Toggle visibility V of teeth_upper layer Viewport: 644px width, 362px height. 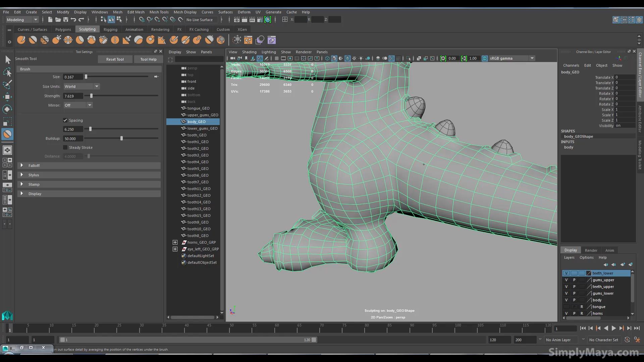[567, 287]
